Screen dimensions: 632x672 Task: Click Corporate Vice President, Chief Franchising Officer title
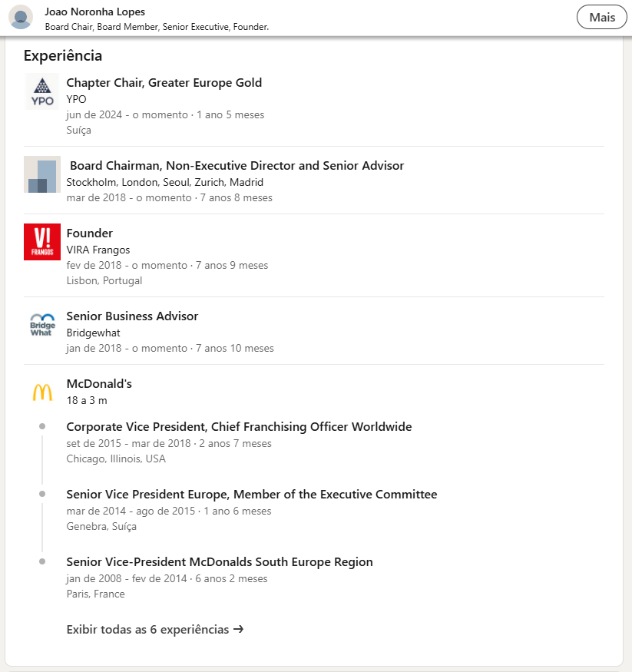tap(239, 427)
